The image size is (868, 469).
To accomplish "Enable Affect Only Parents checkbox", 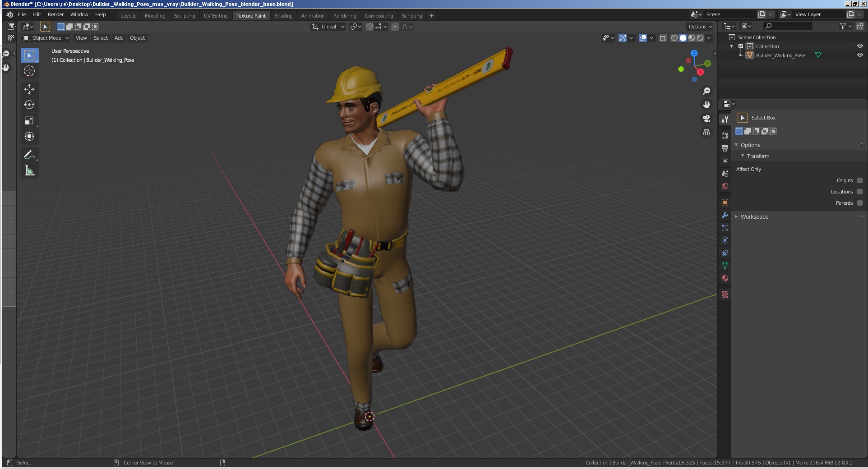I will 860,203.
